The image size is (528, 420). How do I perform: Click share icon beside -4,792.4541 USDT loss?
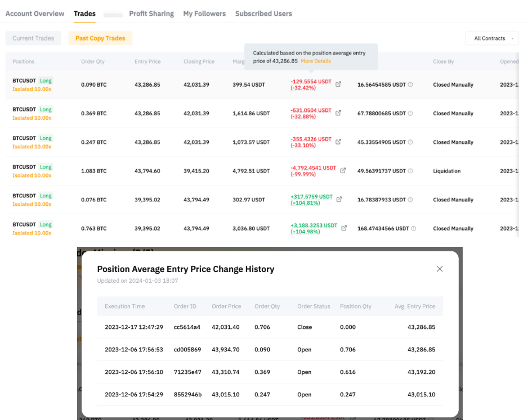coord(343,170)
